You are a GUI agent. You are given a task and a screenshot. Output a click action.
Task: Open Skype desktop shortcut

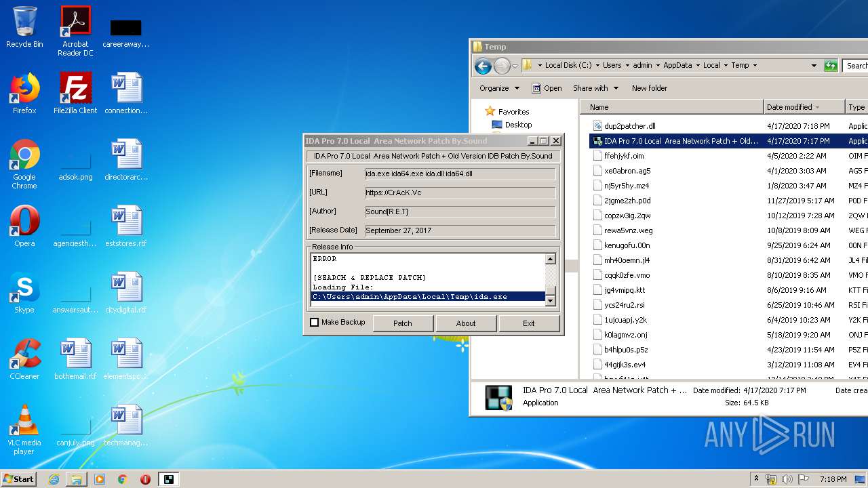(x=24, y=293)
